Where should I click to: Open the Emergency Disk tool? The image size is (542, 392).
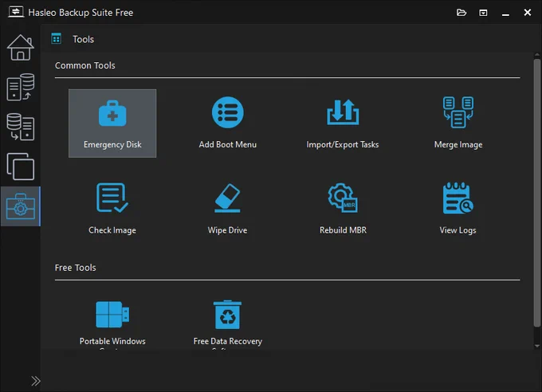click(112, 123)
